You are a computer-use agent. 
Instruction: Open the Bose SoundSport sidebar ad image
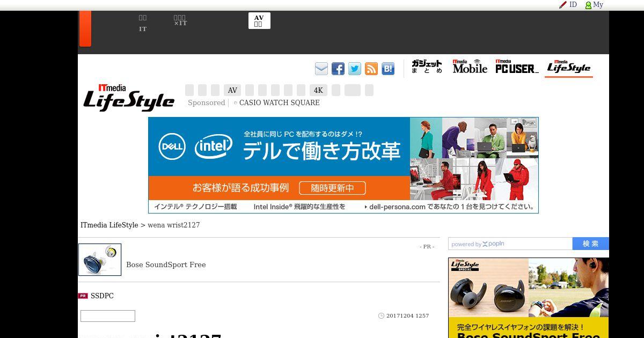[529, 298]
